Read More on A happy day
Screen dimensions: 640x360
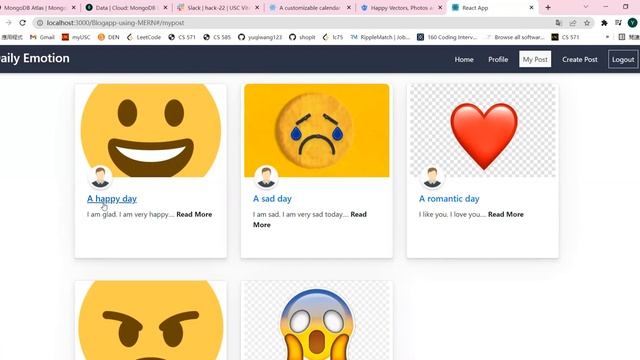click(x=194, y=214)
